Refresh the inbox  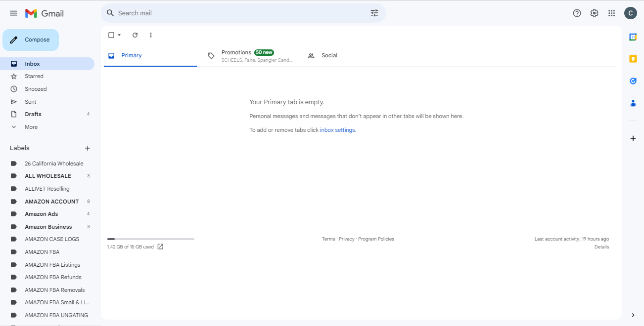point(135,35)
